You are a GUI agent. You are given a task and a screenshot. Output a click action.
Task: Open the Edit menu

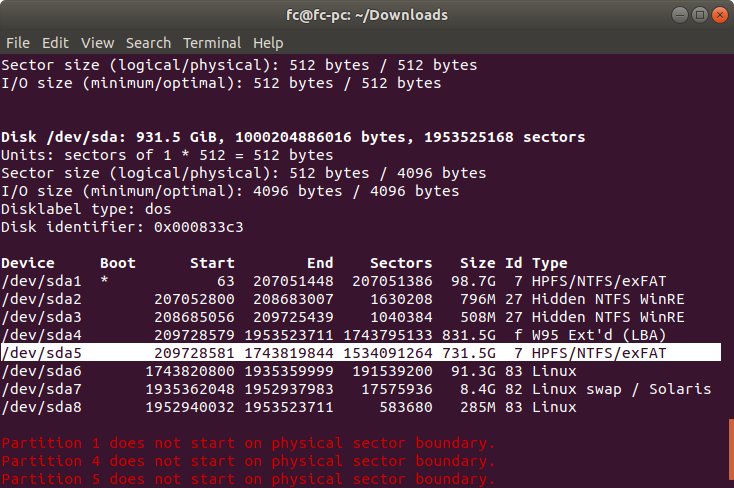[55, 43]
